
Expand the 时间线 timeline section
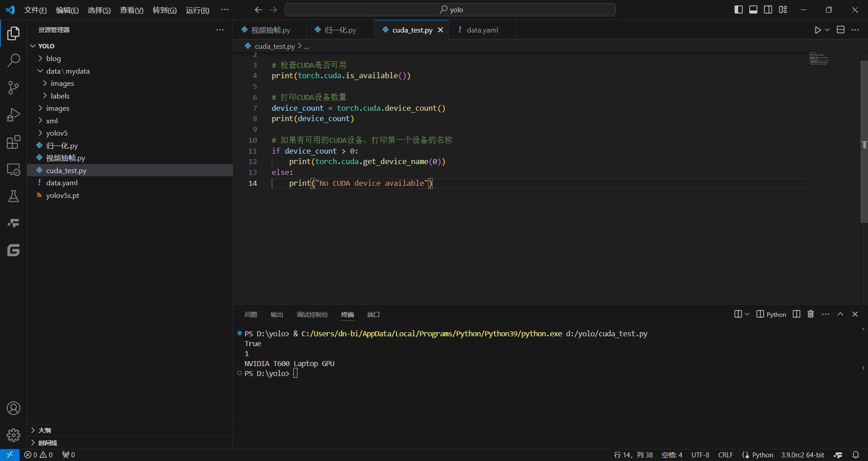(130, 443)
